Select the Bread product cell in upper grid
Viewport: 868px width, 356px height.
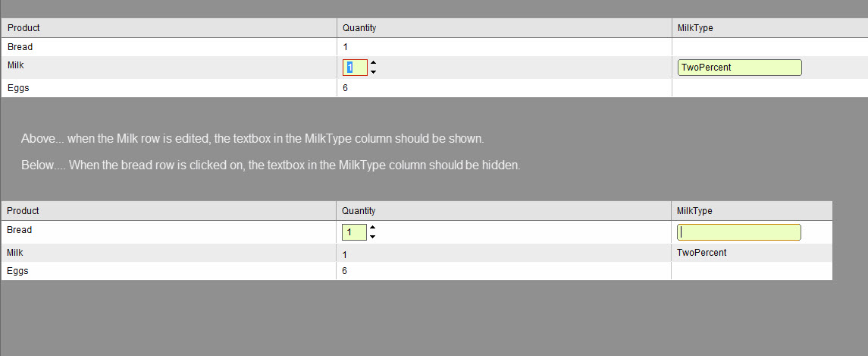(20, 47)
